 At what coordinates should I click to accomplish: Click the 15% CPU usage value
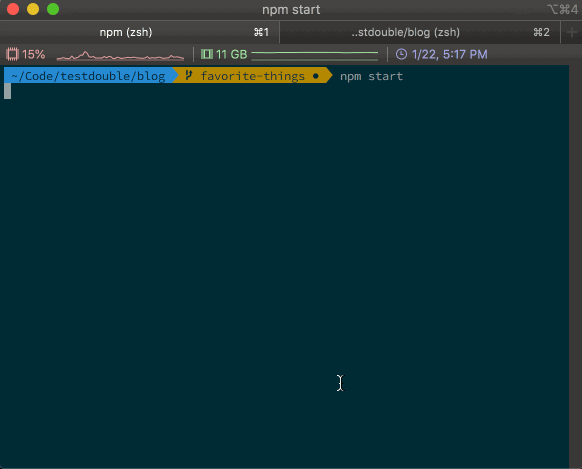[33, 55]
